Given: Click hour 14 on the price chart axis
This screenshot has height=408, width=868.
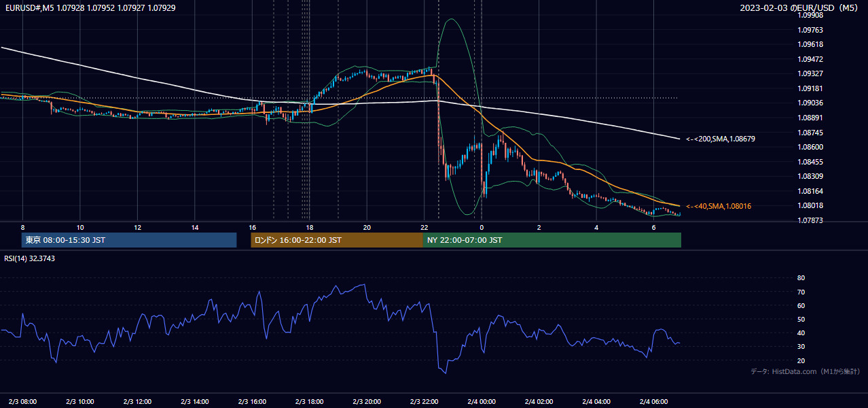Looking at the screenshot, I should coord(194,227).
